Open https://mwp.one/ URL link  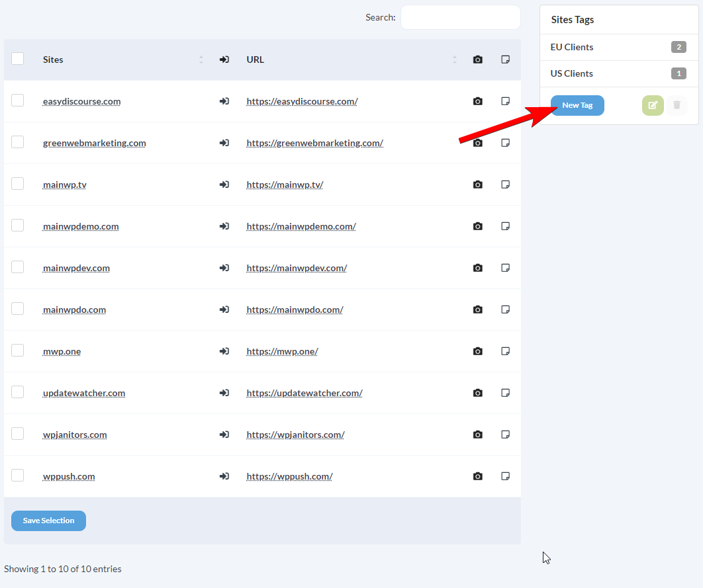(282, 352)
